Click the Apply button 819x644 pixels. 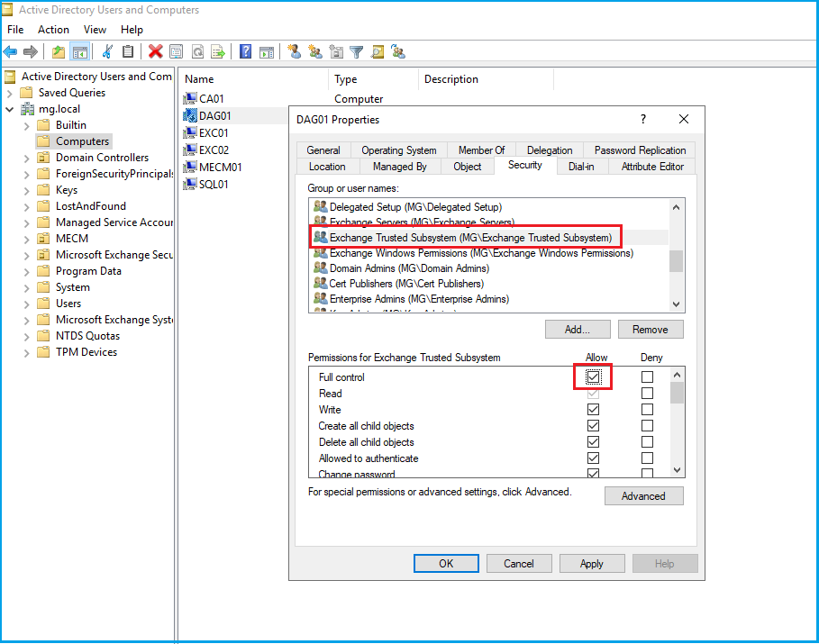tap(591, 564)
